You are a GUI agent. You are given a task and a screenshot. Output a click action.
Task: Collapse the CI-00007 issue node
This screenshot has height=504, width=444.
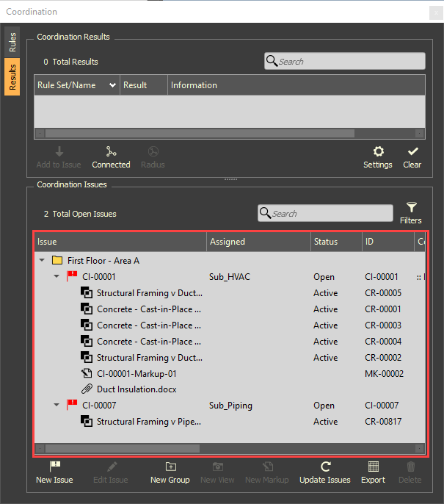point(57,406)
